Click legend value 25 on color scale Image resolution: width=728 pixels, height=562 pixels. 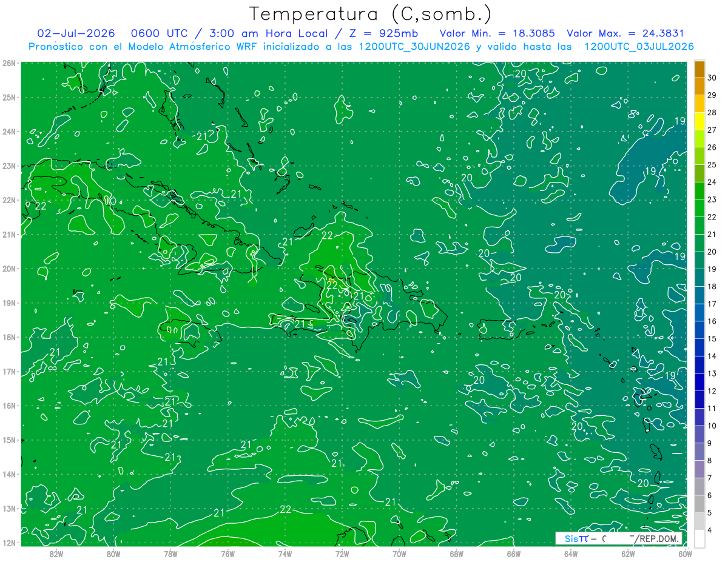pos(712,164)
